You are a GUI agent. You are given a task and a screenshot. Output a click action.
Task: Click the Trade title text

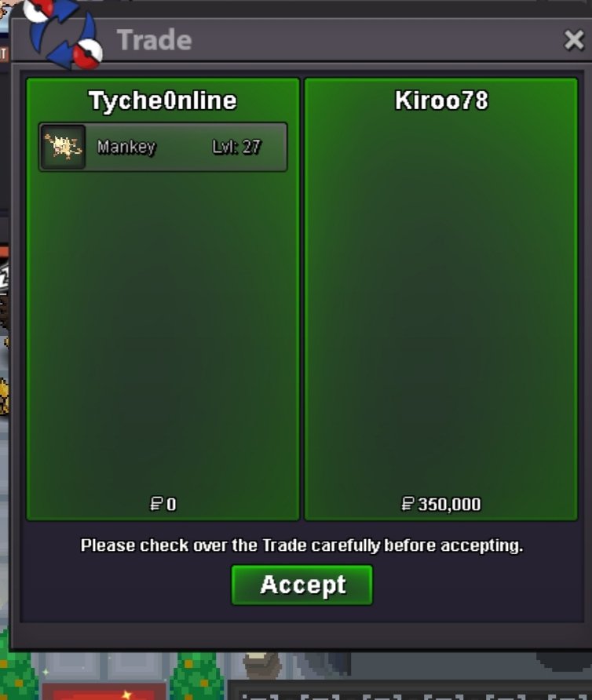pyautogui.click(x=155, y=40)
